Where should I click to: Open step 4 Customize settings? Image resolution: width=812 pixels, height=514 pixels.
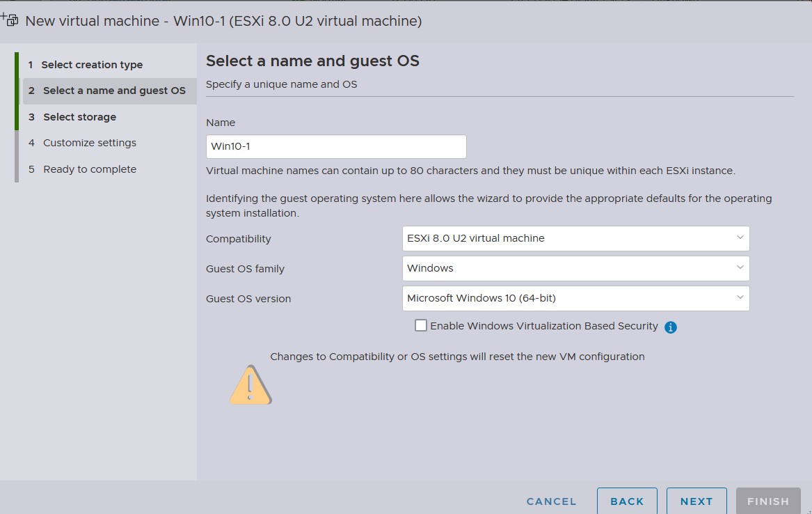pos(89,143)
